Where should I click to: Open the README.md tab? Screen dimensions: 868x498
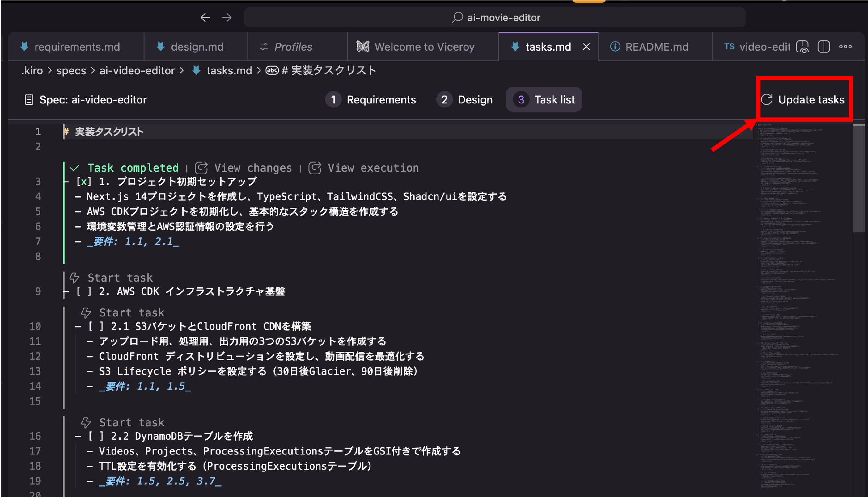(656, 47)
